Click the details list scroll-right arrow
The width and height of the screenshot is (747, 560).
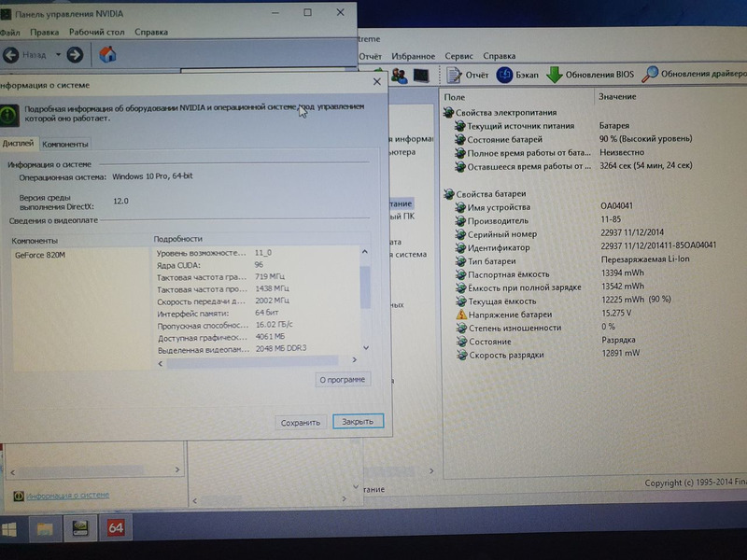click(x=355, y=360)
